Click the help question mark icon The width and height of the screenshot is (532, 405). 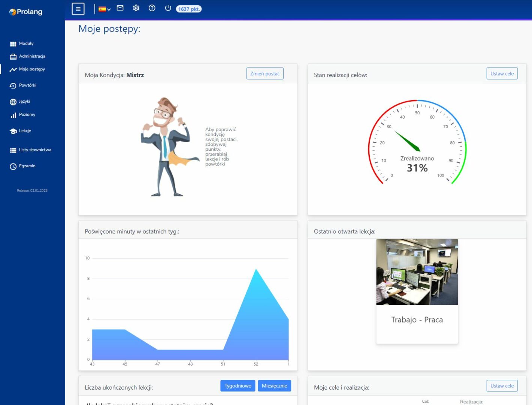tap(152, 8)
